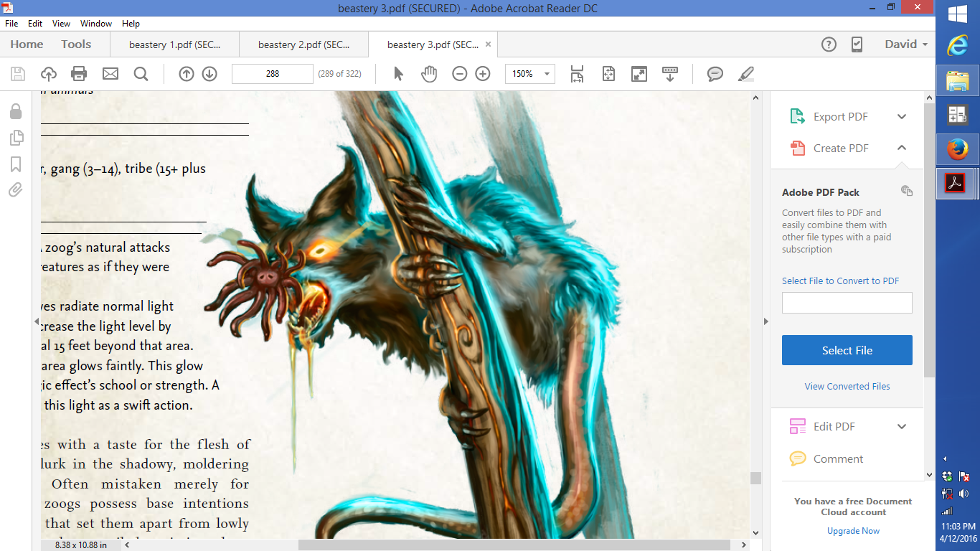The width and height of the screenshot is (980, 551).
Task: Show the Bookmarks panel in sidebar
Action: point(16,164)
